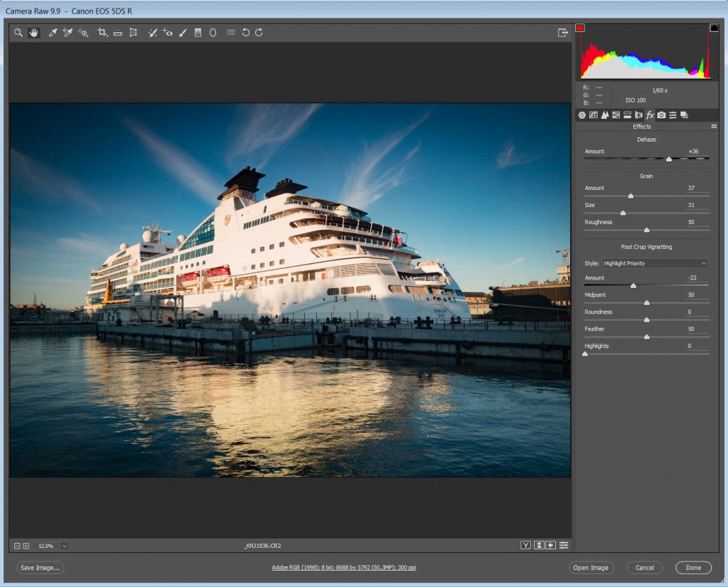This screenshot has width=728, height=587.
Task: Select the Radial Filter tool
Action: click(213, 33)
